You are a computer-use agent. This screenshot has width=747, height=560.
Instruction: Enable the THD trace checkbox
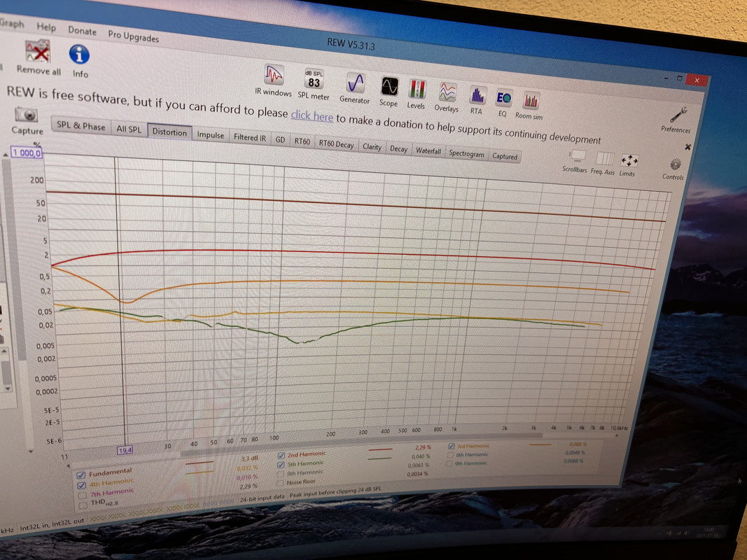click(84, 505)
